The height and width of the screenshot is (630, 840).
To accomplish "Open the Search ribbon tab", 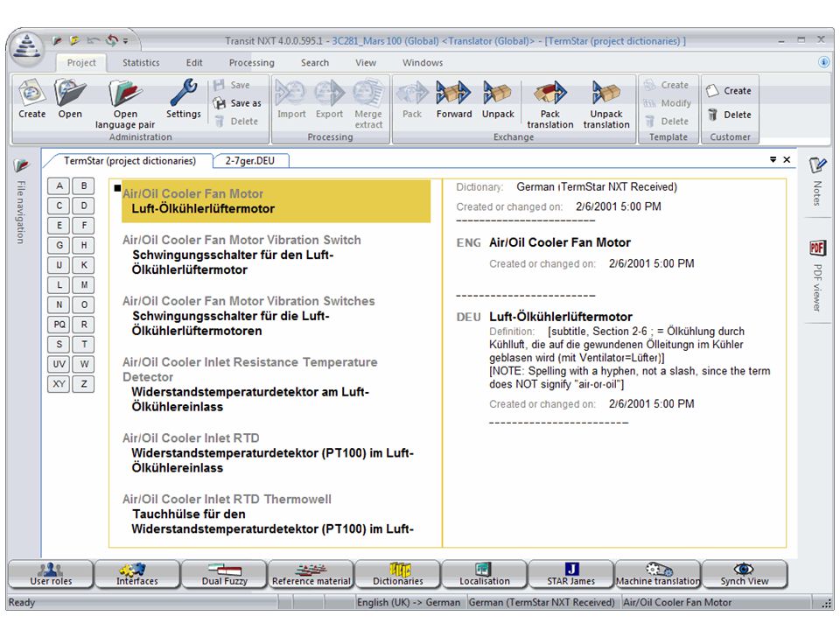I will [314, 63].
